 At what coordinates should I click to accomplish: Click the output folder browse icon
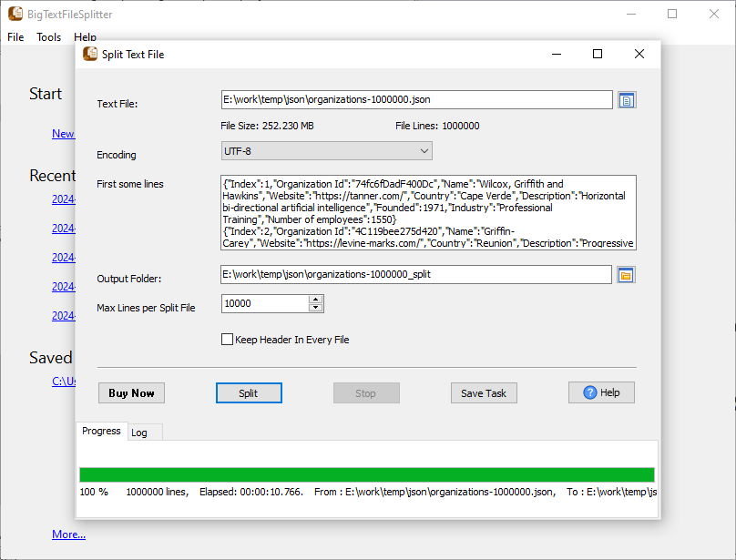[x=625, y=275]
